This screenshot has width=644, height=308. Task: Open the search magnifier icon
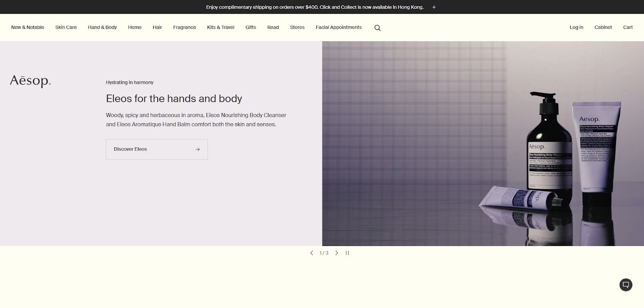click(377, 28)
